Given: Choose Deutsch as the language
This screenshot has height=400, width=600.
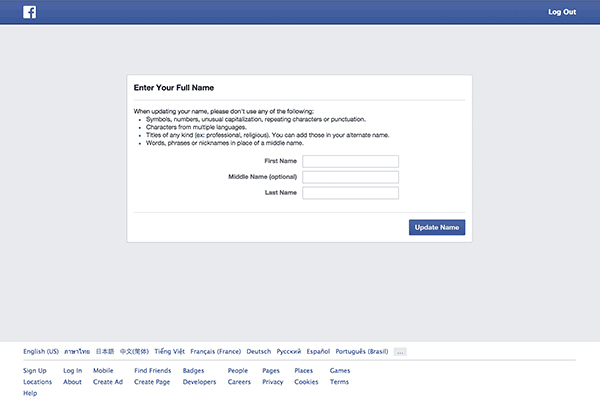Looking at the screenshot, I should 258,352.
